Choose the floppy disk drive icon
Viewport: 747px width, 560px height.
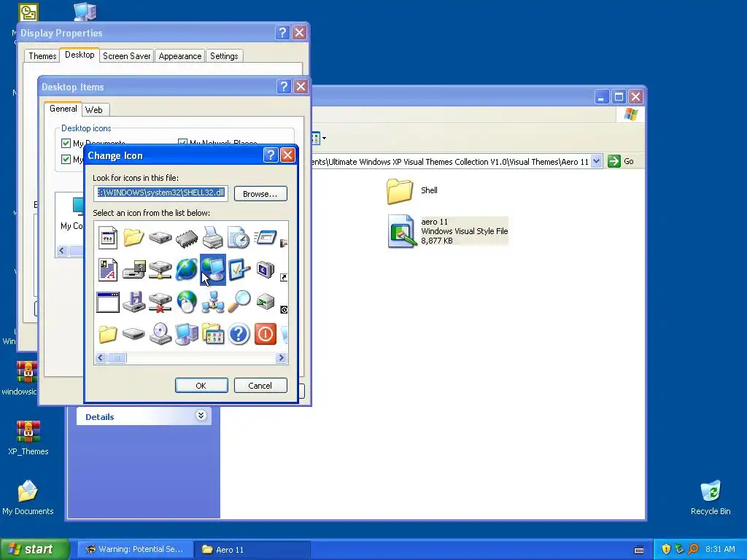(x=134, y=302)
